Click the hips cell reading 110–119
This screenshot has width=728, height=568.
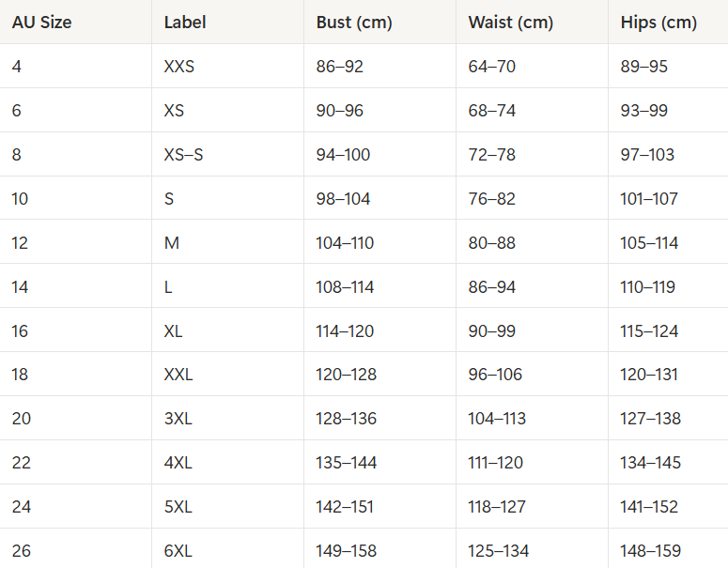(648, 287)
